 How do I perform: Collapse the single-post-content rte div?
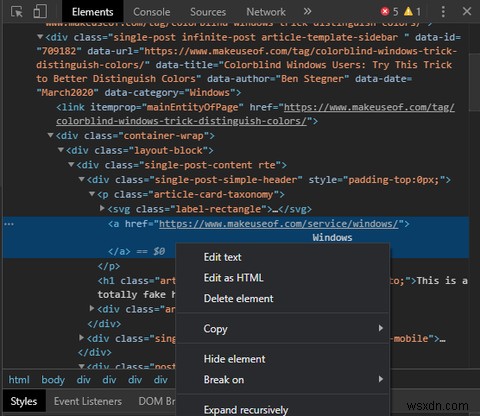(71, 165)
